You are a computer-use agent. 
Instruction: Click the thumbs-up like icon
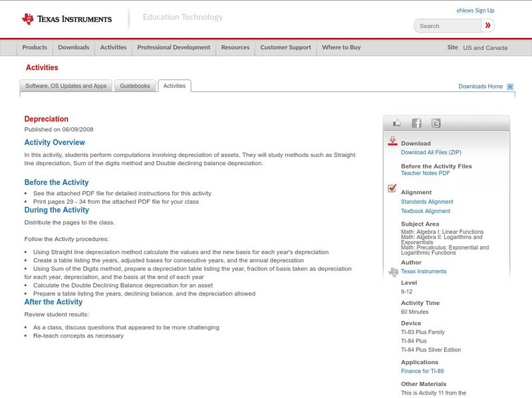click(396, 123)
